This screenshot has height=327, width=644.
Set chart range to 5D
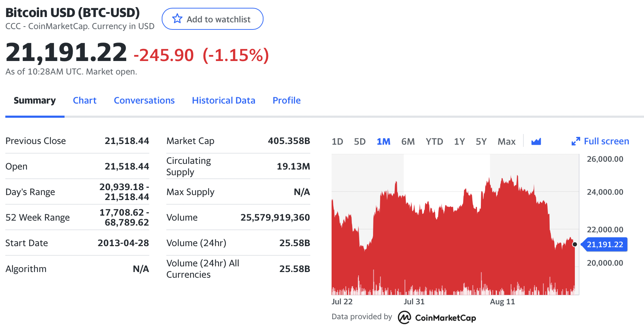point(360,142)
